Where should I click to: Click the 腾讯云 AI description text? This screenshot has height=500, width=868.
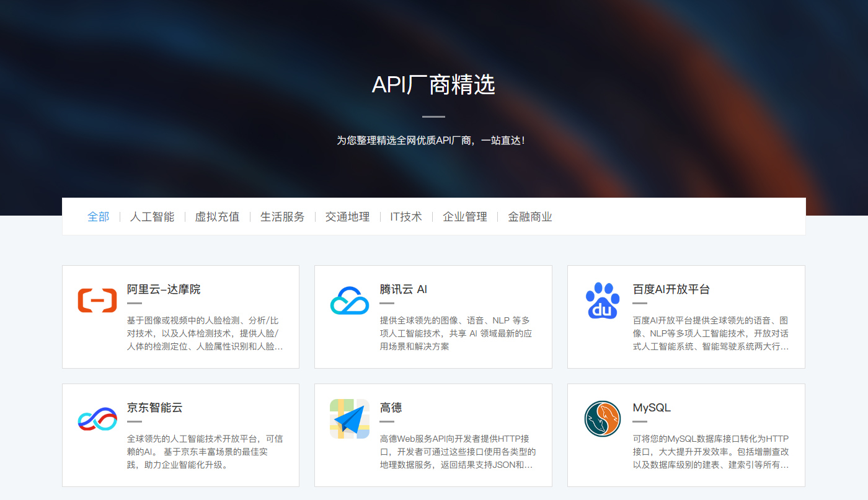click(x=456, y=333)
